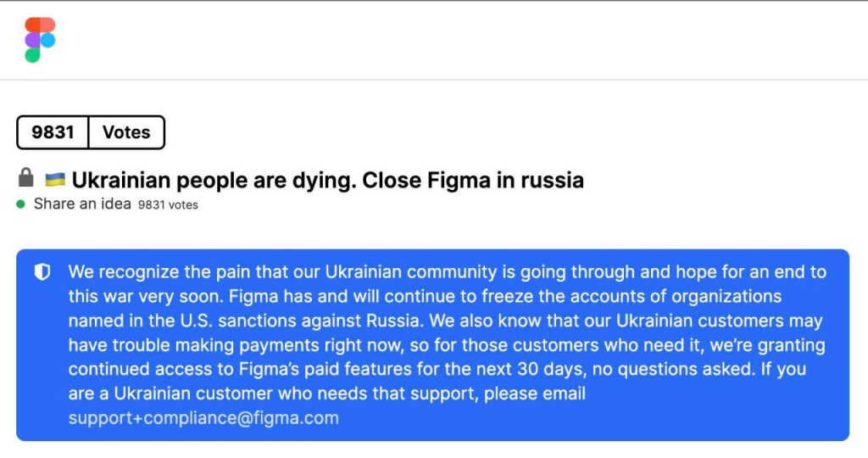Viewport: 868px width, 458px height.
Task: Click the U.S. sanctions against Russia text
Action: (x=300, y=321)
